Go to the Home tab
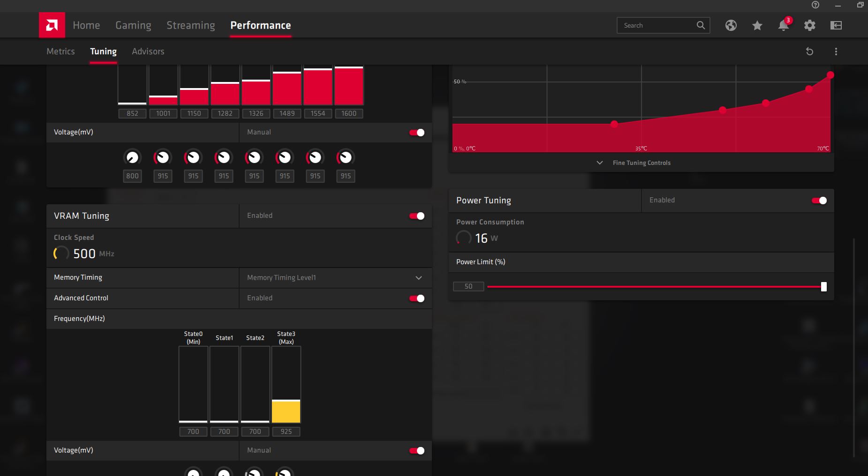This screenshot has width=868, height=476. [x=86, y=25]
